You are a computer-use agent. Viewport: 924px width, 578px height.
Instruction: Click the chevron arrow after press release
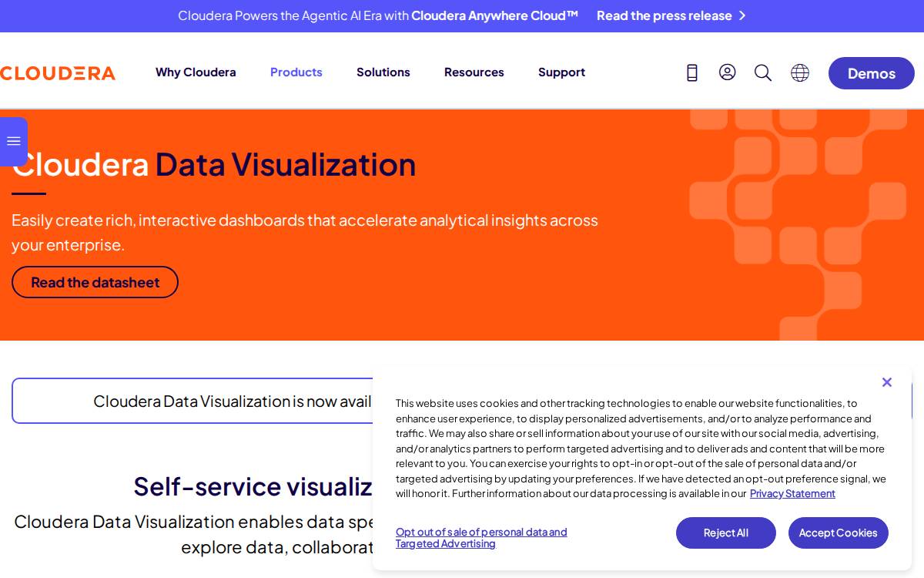(x=742, y=15)
